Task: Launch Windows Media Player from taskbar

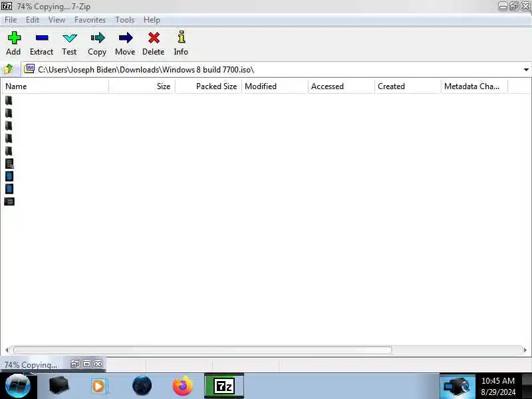Action: click(98, 386)
